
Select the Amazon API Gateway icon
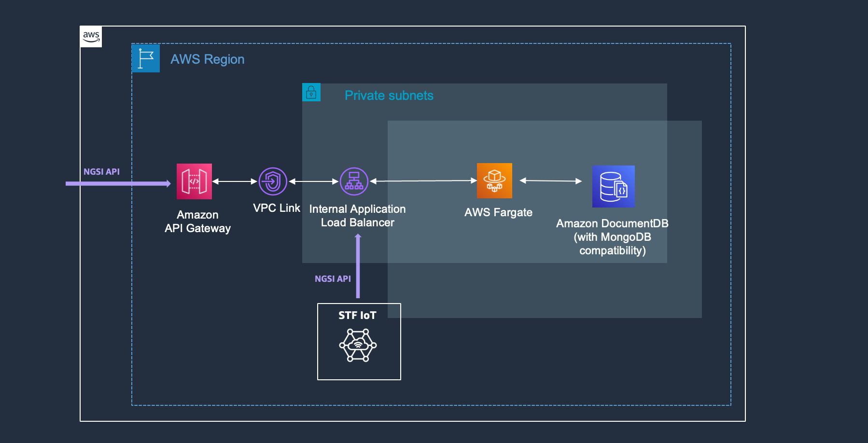(x=194, y=181)
